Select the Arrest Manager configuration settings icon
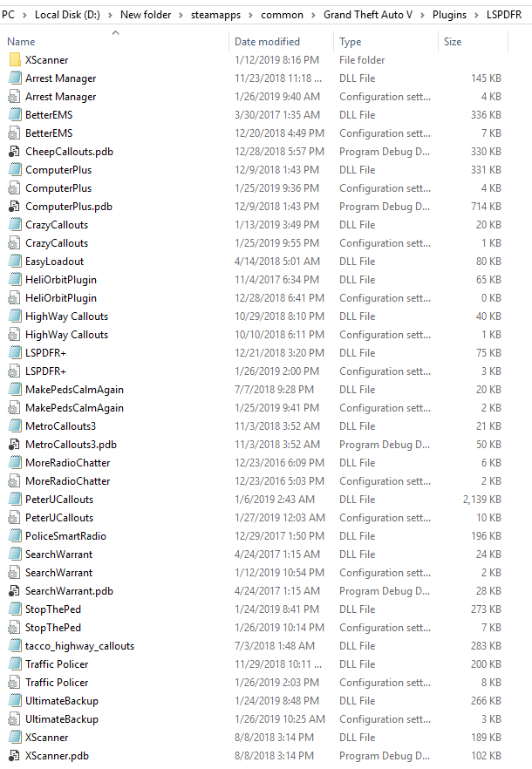The width and height of the screenshot is (532, 769). click(15, 97)
